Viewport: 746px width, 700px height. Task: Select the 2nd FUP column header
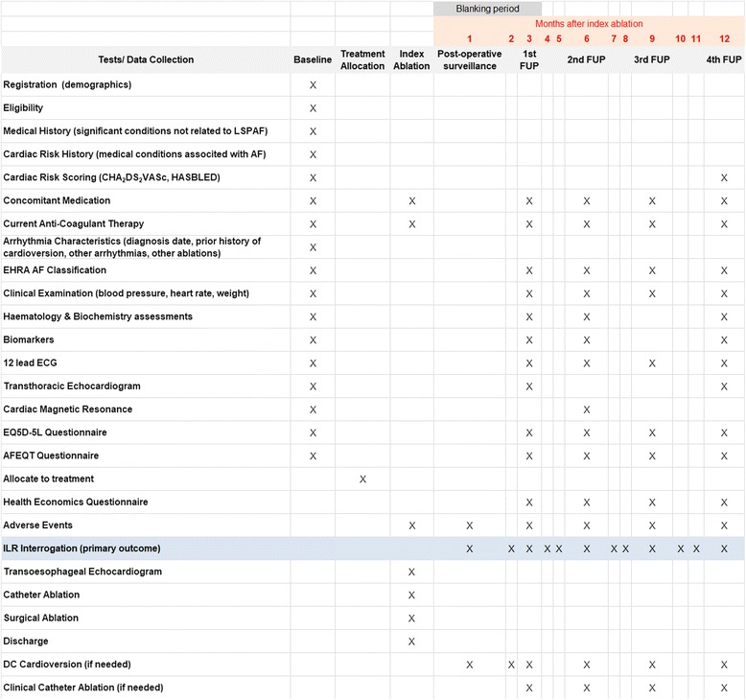click(586, 59)
